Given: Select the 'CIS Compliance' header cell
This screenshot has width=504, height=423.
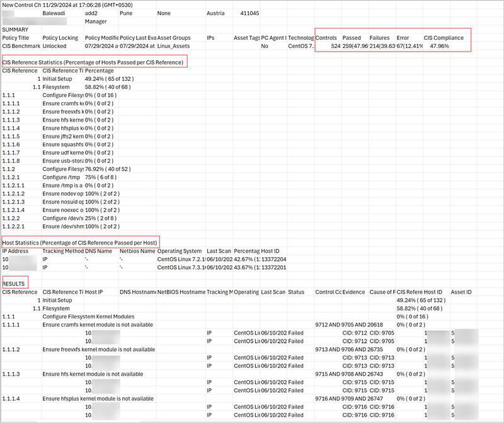Looking at the screenshot, I should pyautogui.click(x=444, y=38).
